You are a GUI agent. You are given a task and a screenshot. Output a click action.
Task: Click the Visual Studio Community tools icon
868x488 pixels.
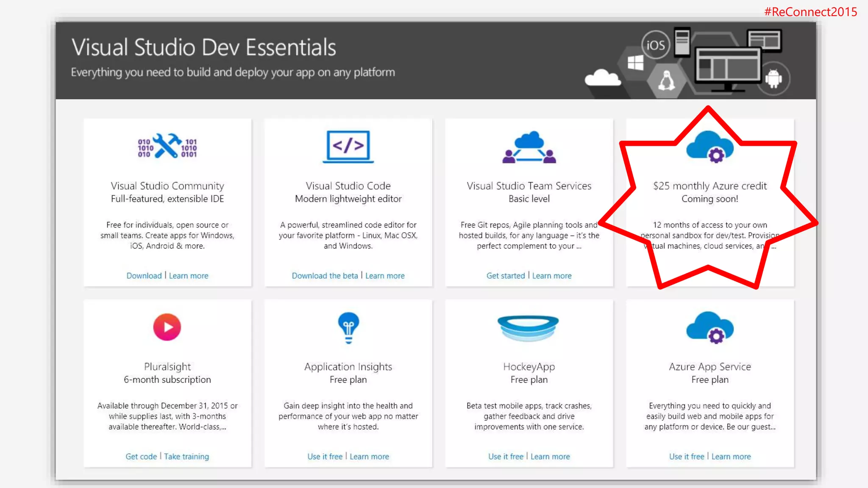(x=167, y=146)
